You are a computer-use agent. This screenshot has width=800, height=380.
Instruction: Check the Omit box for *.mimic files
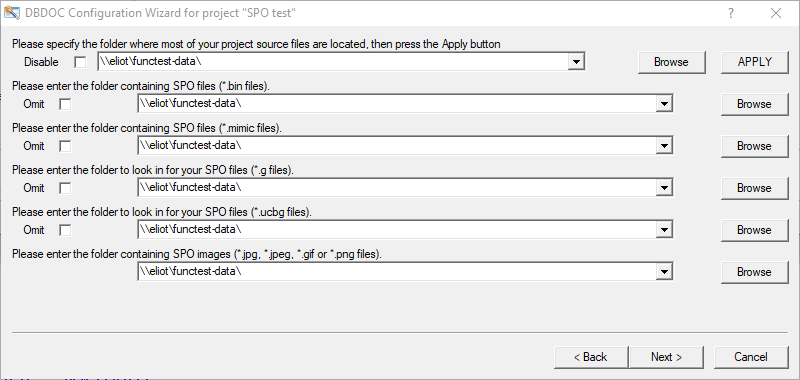tap(65, 146)
